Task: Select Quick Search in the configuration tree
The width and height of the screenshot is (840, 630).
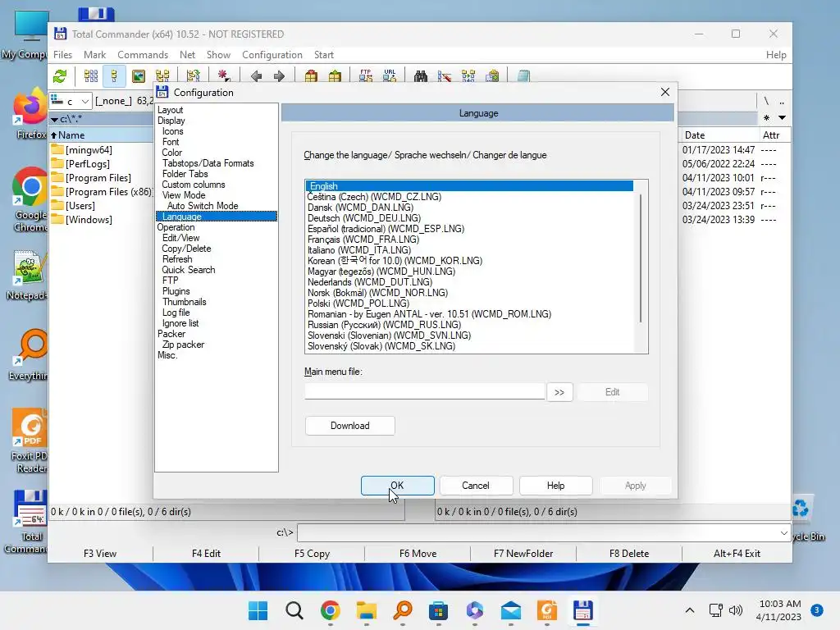Action: pos(189,270)
